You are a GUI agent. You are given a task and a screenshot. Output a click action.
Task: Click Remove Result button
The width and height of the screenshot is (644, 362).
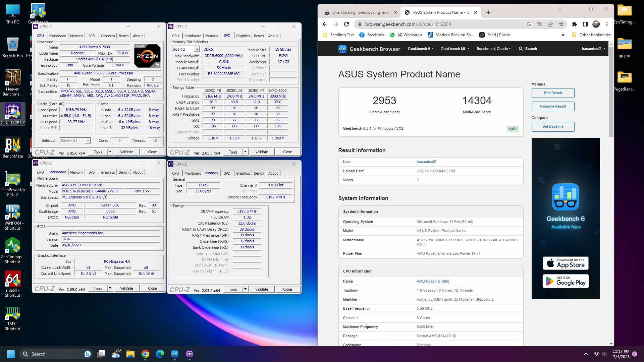coord(553,106)
